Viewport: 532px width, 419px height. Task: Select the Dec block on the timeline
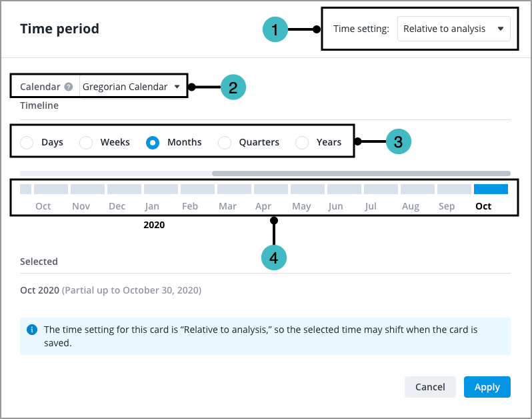124,189
